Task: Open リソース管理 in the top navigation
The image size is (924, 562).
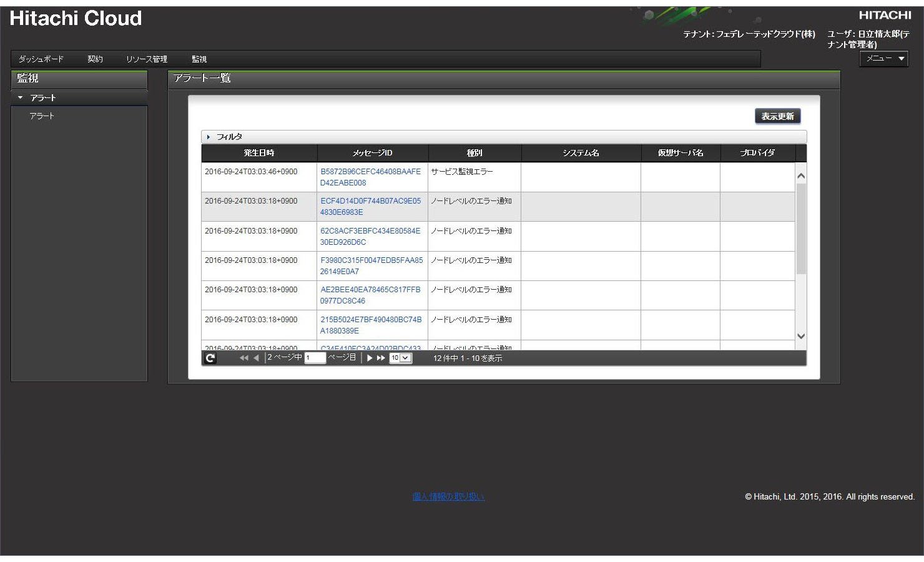Action: [147, 59]
